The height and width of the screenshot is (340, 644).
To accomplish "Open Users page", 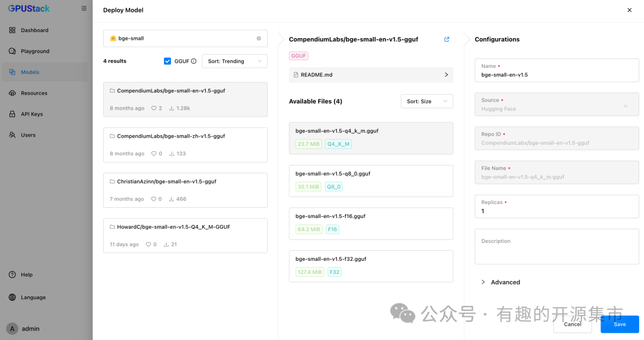I will tap(44, 135).
